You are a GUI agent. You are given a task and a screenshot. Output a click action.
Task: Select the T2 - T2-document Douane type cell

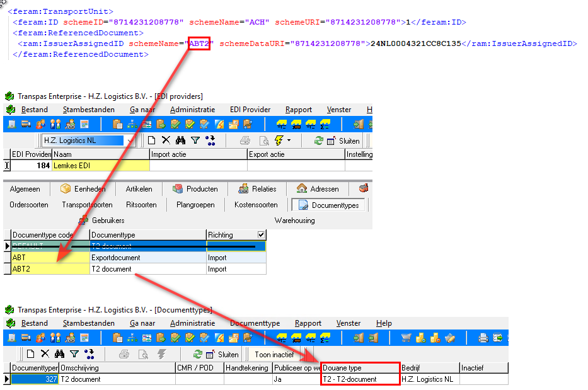coord(360,379)
